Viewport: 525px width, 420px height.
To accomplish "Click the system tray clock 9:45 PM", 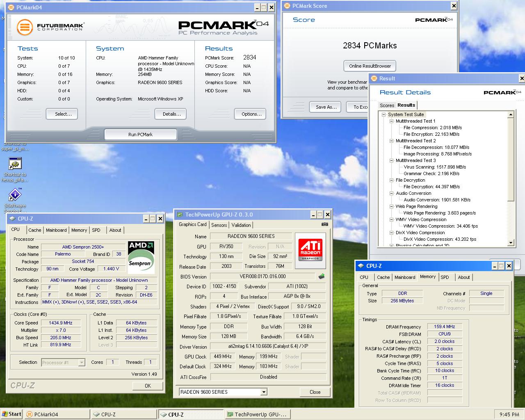I will (509, 414).
